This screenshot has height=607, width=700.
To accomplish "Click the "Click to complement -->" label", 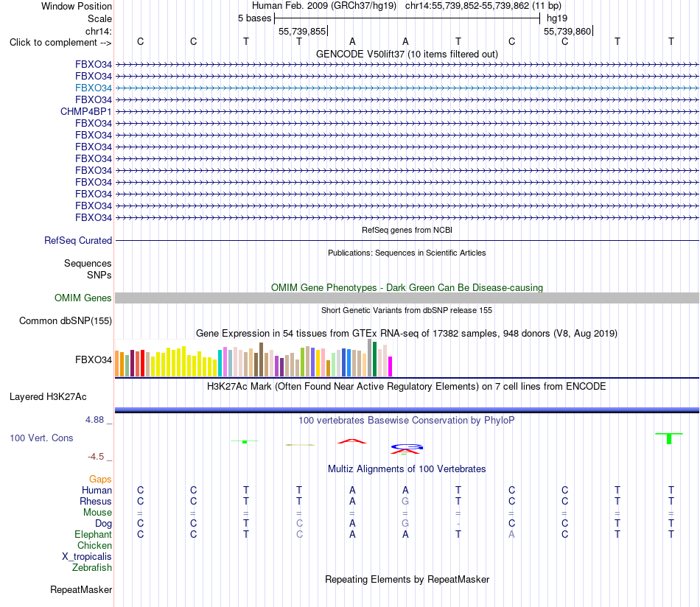I will (x=60, y=43).
